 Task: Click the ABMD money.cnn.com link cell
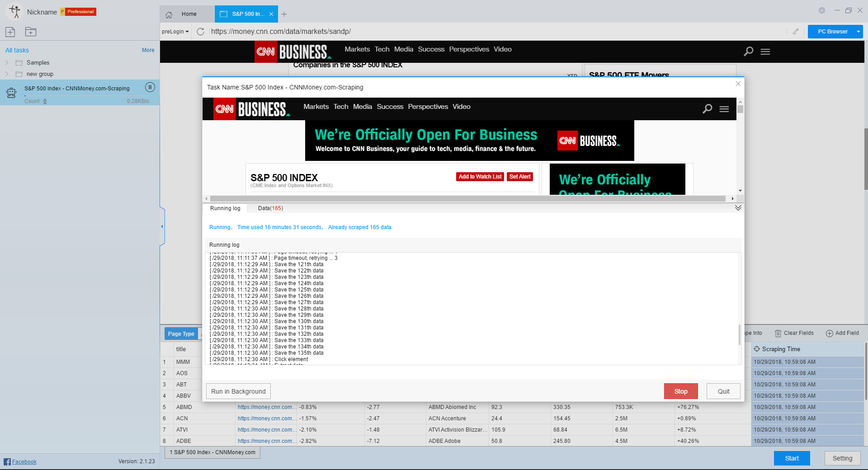point(267,407)
